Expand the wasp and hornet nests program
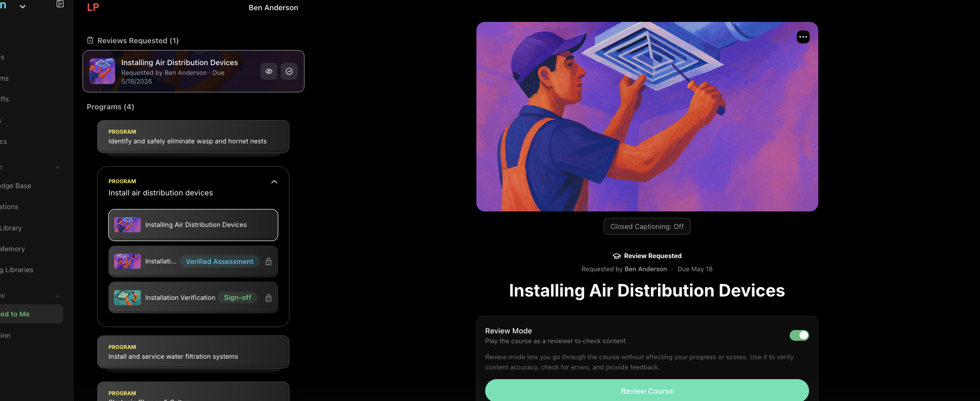Screen dimensions: 980x401 coord(193,137)
